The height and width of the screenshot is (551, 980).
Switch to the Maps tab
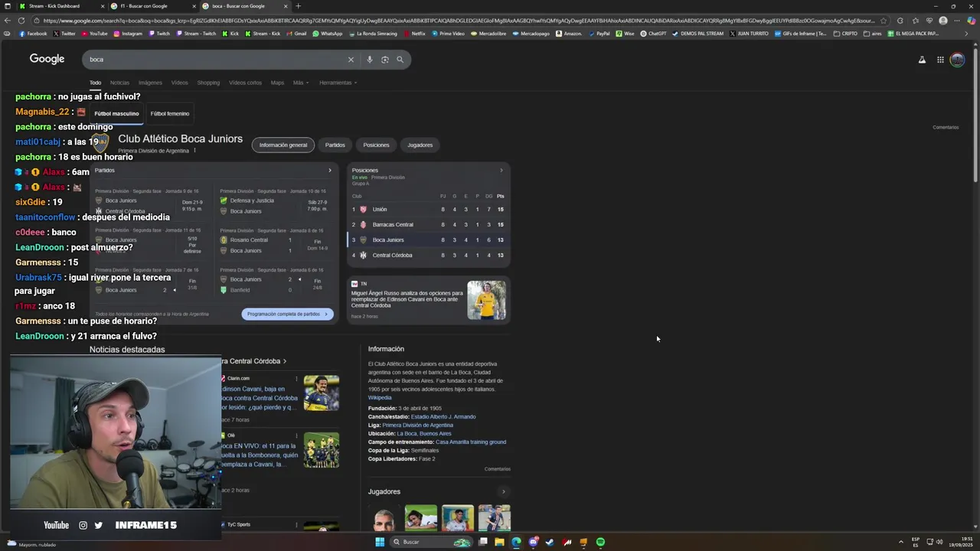pos(277,83)
